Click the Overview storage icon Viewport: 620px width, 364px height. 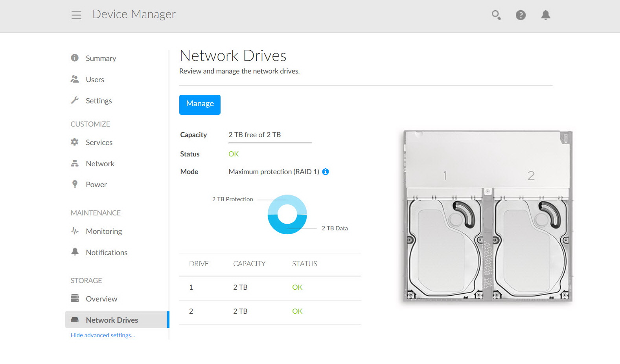(75, 298)
